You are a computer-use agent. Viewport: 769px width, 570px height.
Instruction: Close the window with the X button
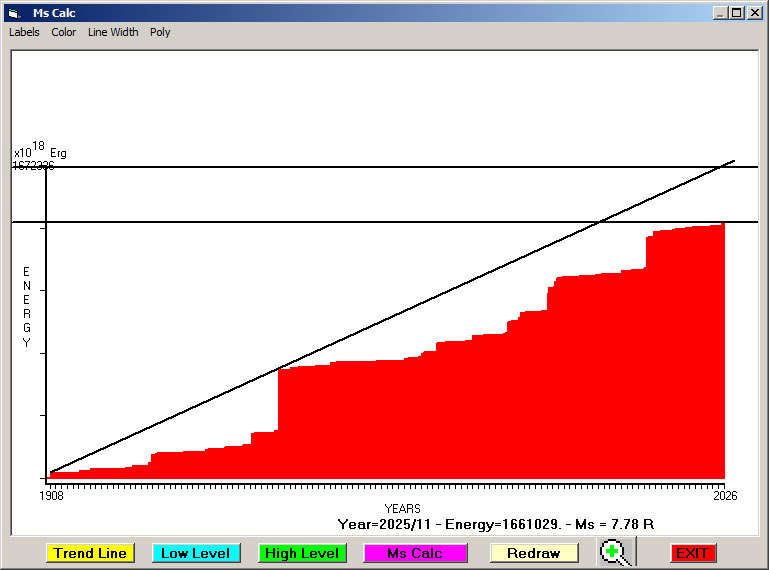pos(755,13)
